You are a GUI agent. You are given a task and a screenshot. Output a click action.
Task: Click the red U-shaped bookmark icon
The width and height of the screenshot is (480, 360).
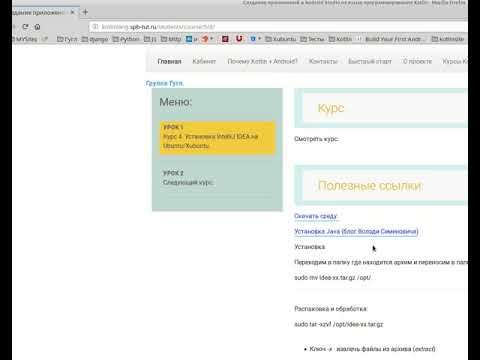tap(239, 39)
